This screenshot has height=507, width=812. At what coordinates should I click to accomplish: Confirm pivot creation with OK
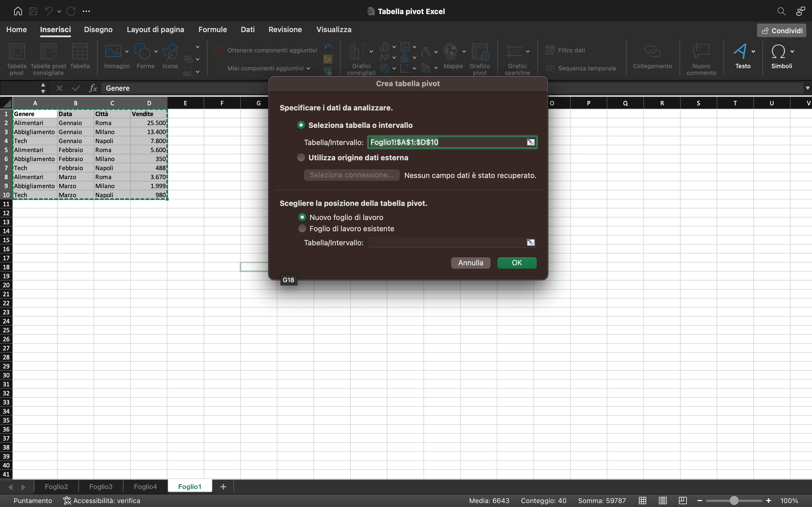click(517, 263)
